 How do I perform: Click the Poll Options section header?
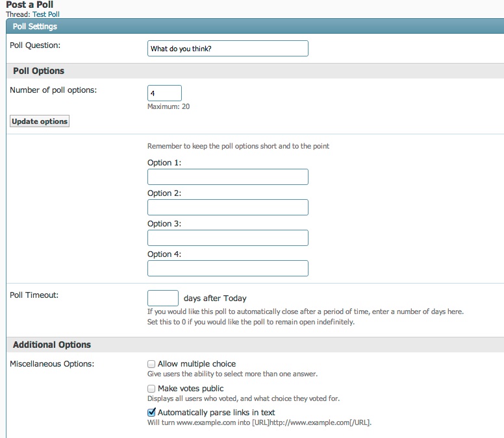coord(38,71)
